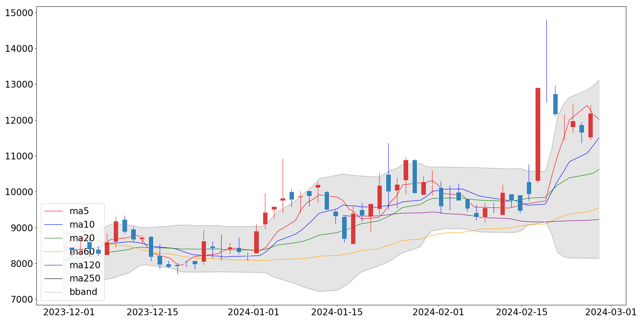Click the ma250 legend label
The image size is (644, 322).
click(x=85, y=279)
